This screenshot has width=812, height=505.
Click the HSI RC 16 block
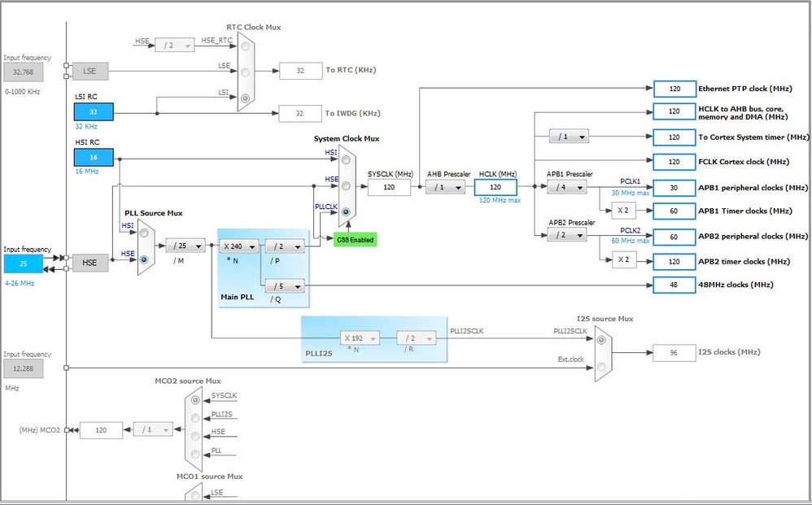(x=94, y=157)
